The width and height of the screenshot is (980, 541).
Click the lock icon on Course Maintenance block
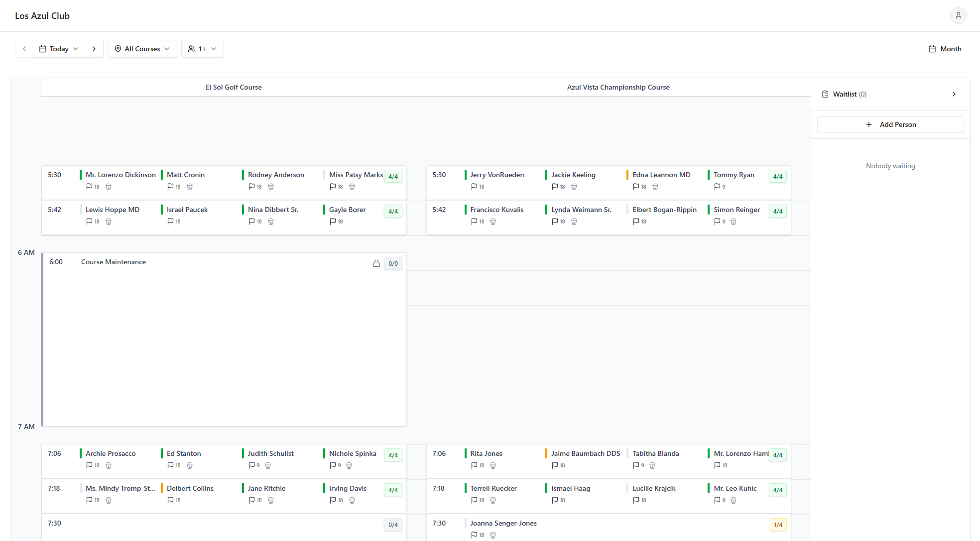pyautogui.click(x=376, y=263)
